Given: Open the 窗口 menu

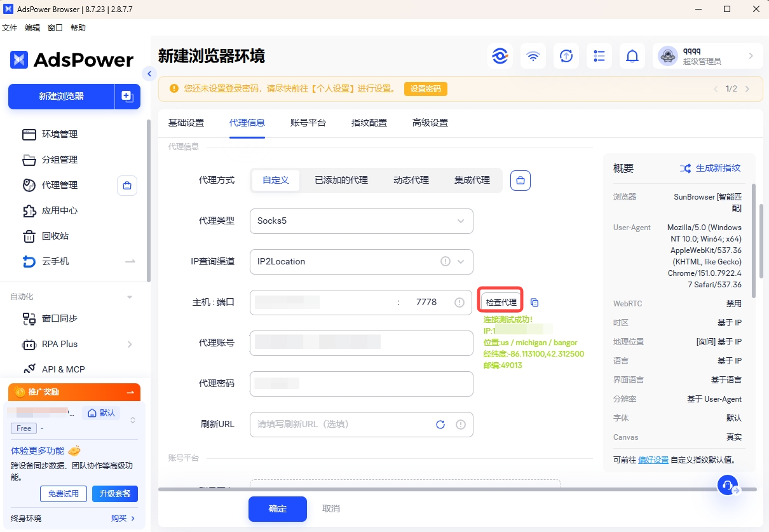Looking at the screenshot, I should click(x=55, y=28).
